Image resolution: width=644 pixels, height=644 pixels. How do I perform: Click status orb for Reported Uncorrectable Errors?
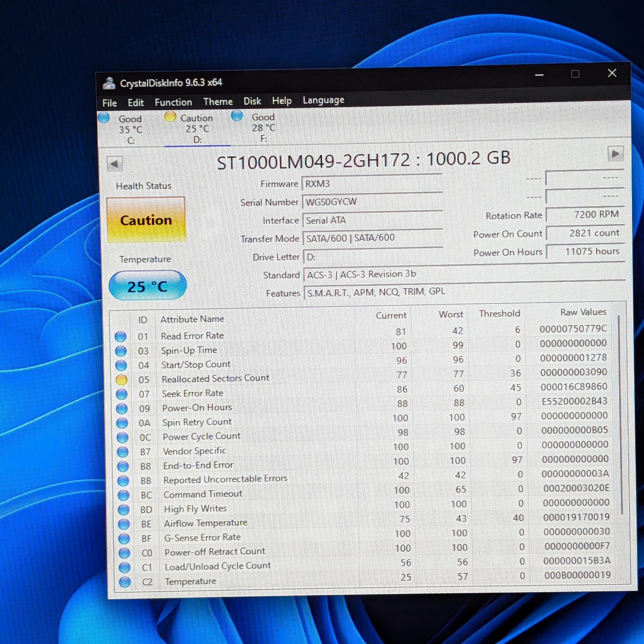click(x=123, y=481)
